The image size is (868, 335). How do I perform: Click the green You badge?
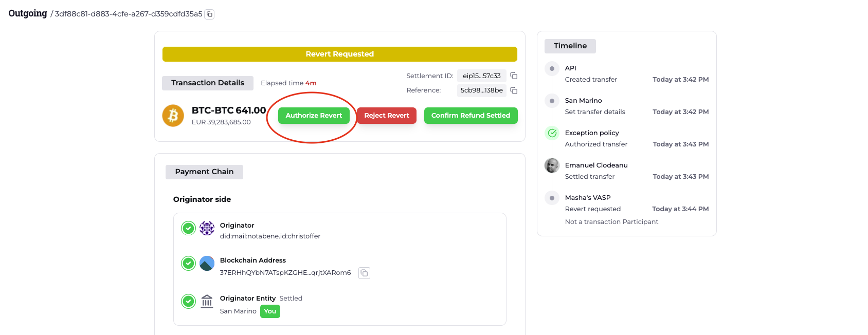coord(270,311)
